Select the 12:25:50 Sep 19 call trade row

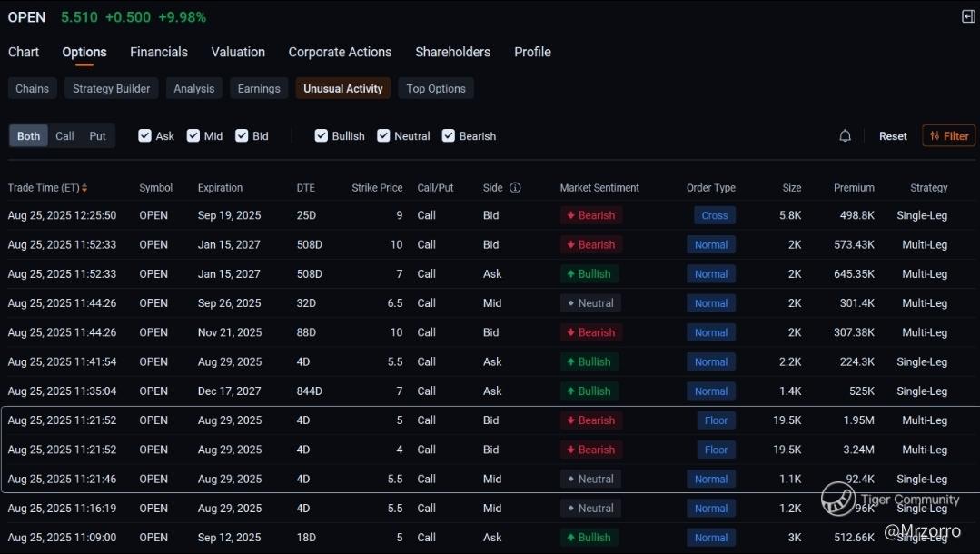(363, 215)
